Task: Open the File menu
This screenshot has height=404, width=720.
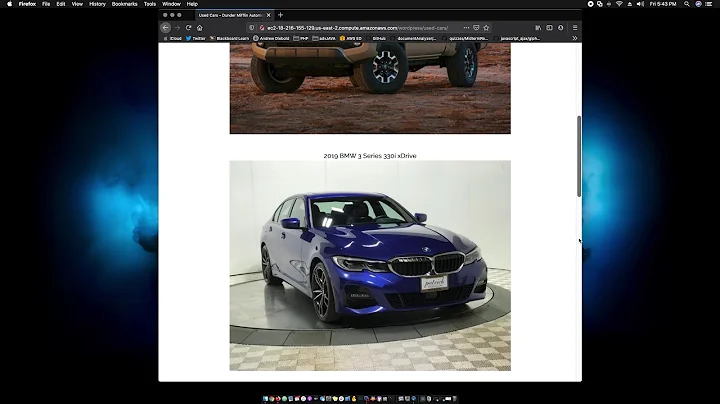Action: click(x=46, y=4)
